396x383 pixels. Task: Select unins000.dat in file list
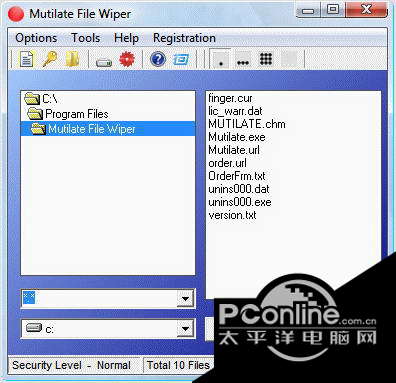click(239, 189)
